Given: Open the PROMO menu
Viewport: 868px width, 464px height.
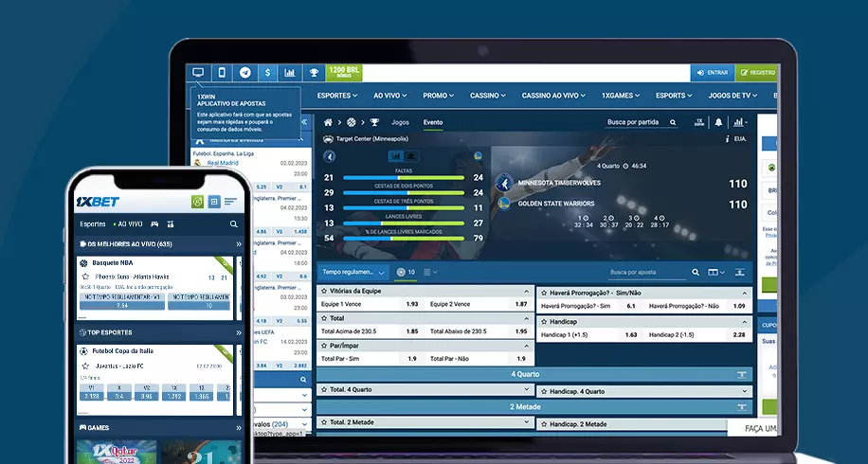Looking at the screenshot, I should pos(439,96).
